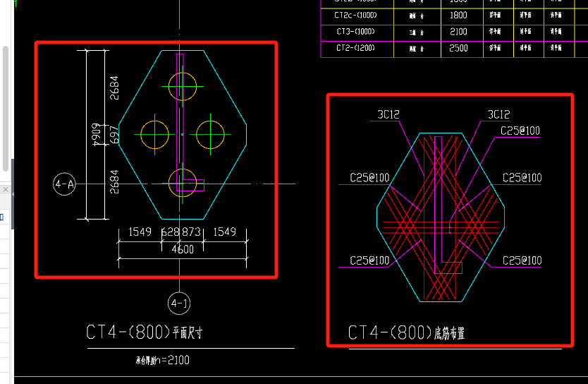
Task: Select the 697 dimension text
Action: (114, 135)
